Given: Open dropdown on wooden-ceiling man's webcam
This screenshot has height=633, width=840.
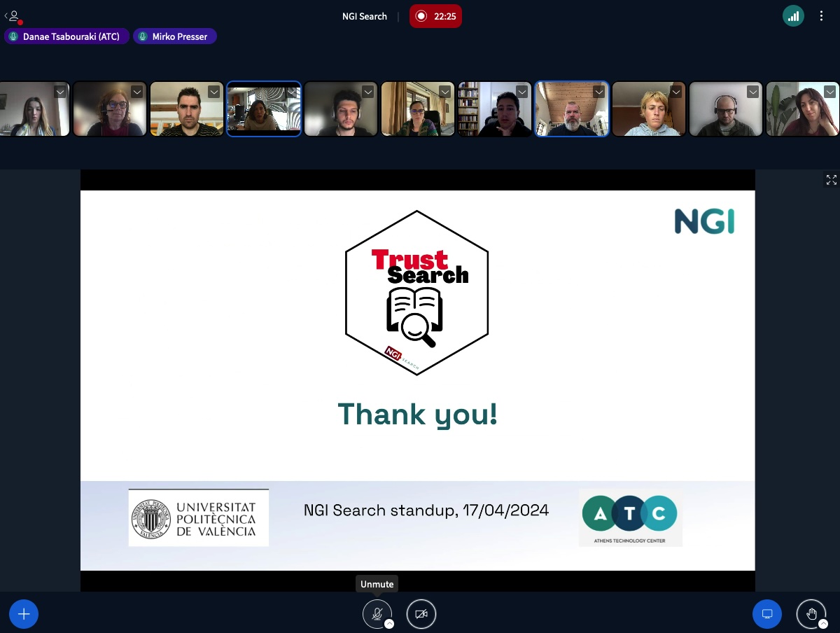Looking at the screenshot, I should pyautogui.click(x=599, y=92).
